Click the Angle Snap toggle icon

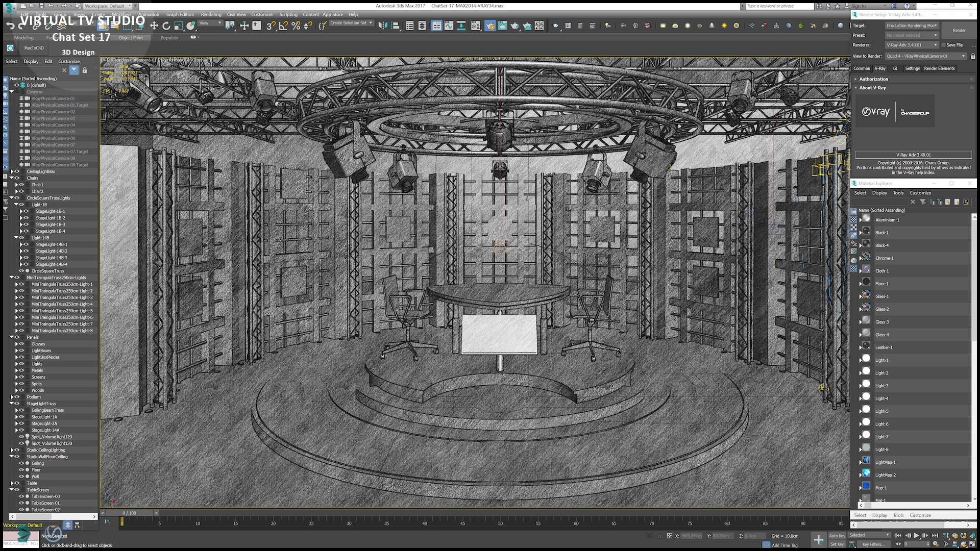coord(283,26)
